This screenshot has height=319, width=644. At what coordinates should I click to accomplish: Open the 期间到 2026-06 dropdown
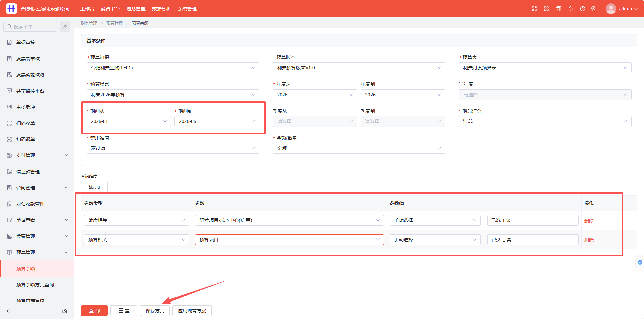pyautogui.click(x=217, y=121)
